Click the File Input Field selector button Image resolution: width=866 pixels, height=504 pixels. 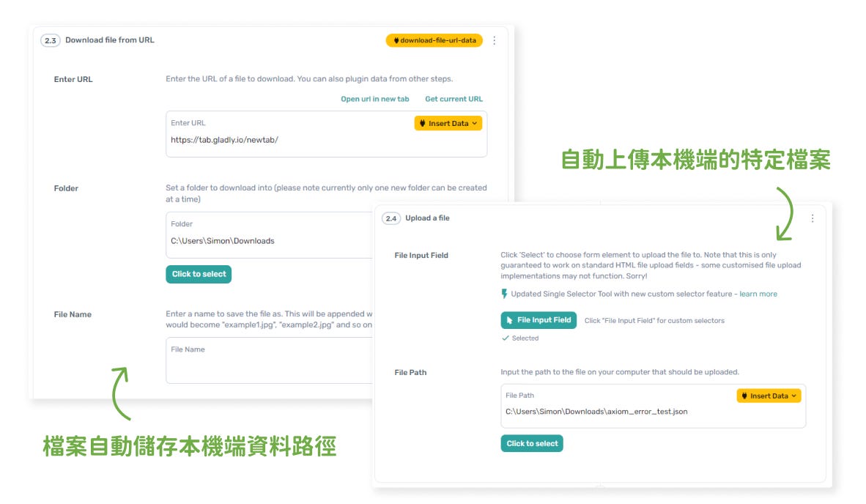[539, 320]
